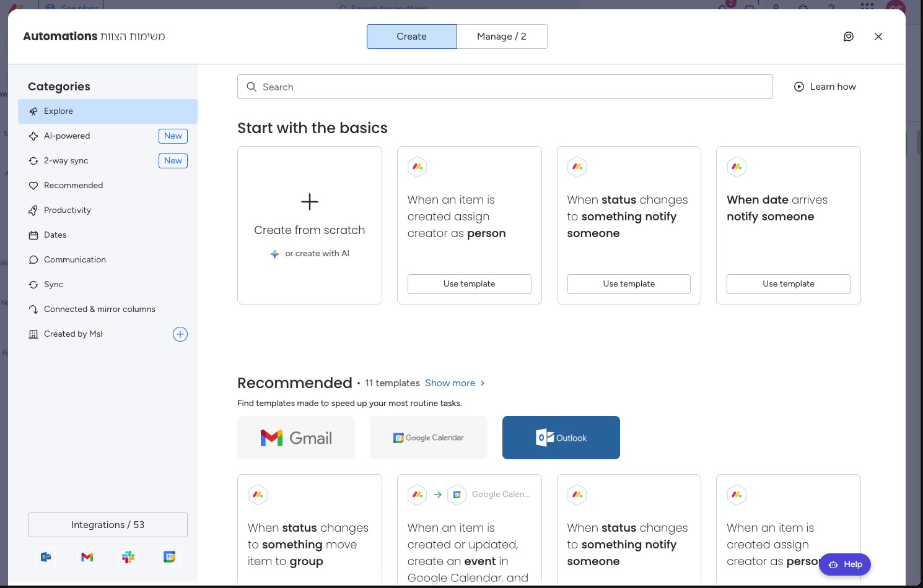
Task: Click the Explore telescope icon
Action: coord(33,111)
